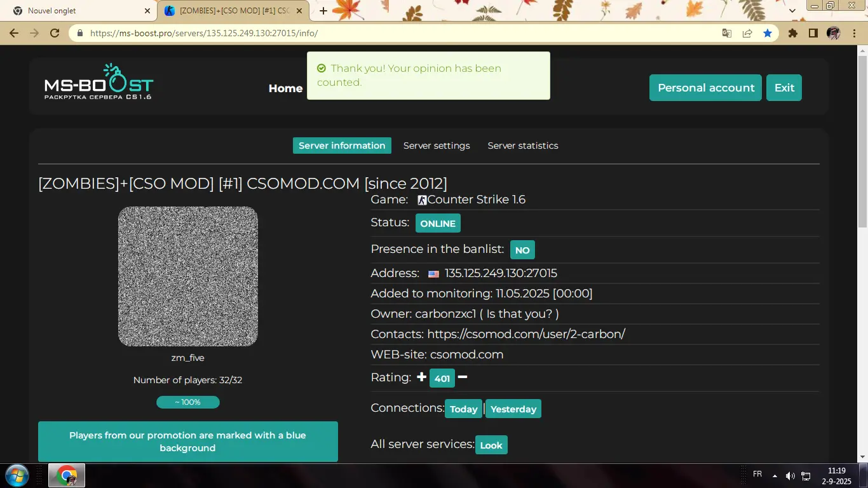Click the Exit button
This screenshot has width=868, height=488.
784,88
